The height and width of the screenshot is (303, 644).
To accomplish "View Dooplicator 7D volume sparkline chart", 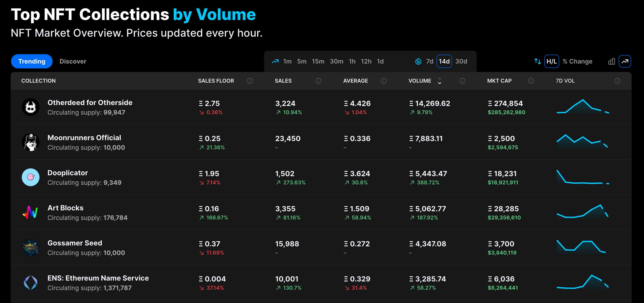I will 583,177.
